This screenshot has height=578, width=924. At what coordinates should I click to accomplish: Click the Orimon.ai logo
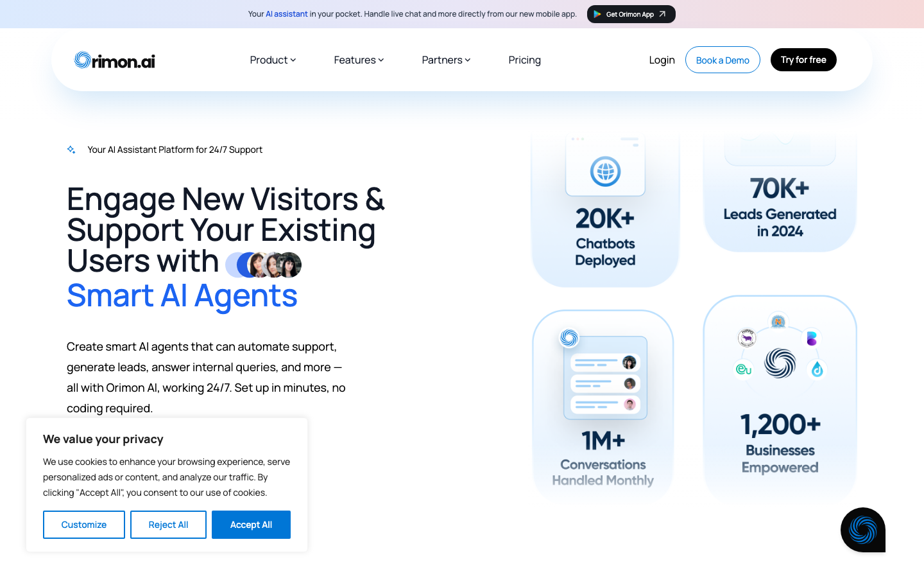tap(114, 60)
